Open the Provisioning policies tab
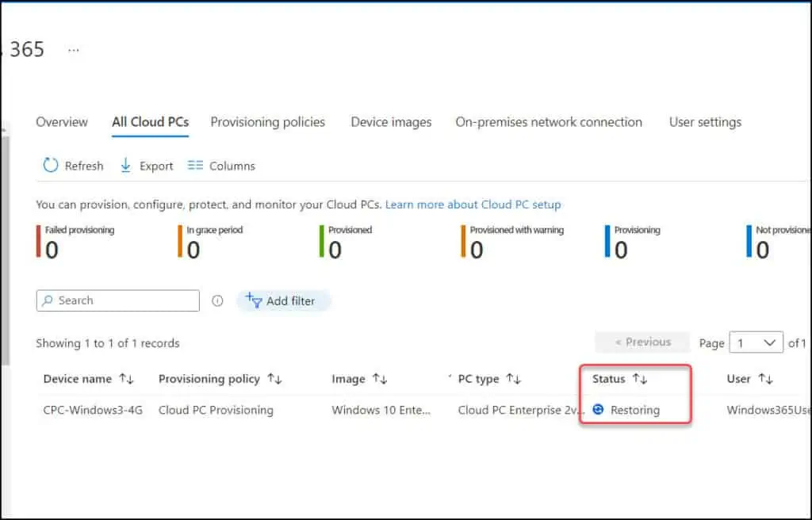This screenshot has height=520, width=812. coord(268,122)
